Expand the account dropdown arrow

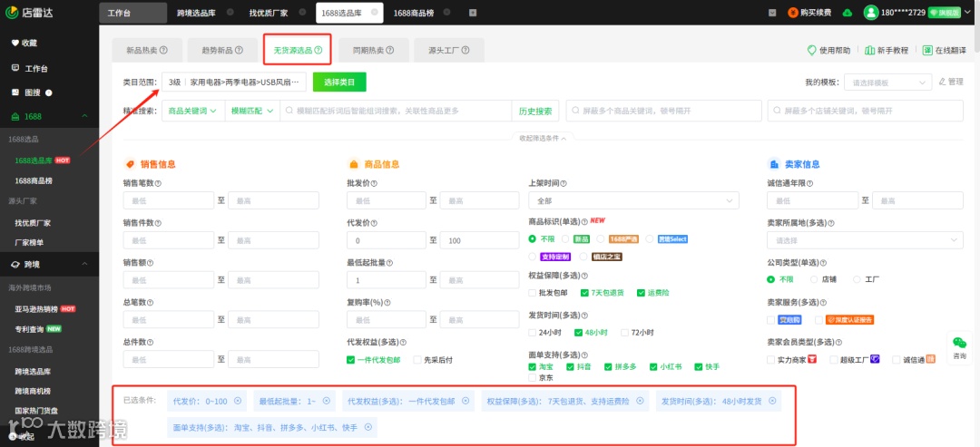coord(969,13)
